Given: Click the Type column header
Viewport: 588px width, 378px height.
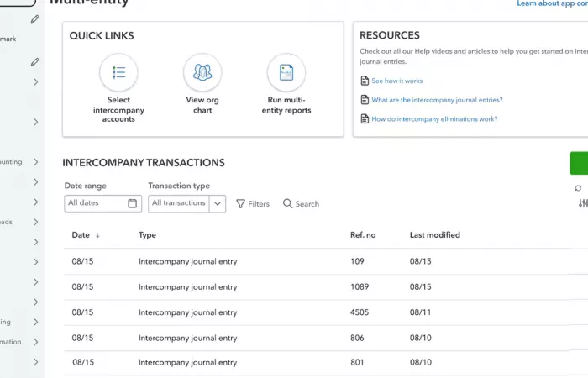Looking at the screenshot, I should tap(147, 235).
